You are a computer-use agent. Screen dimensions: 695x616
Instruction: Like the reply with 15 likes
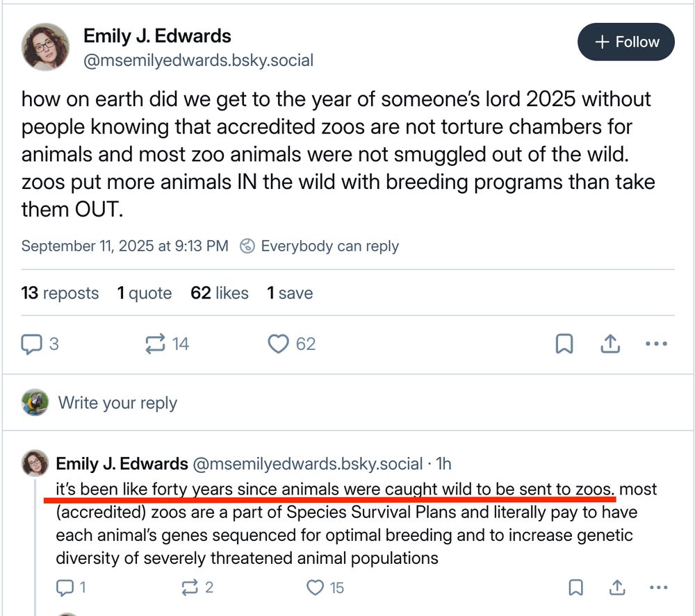316,588
